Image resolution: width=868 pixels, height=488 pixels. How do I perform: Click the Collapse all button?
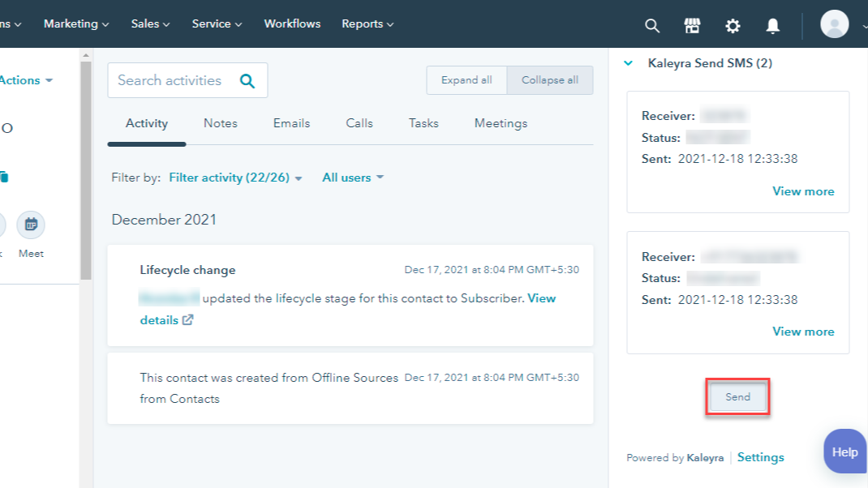(550, 80)
